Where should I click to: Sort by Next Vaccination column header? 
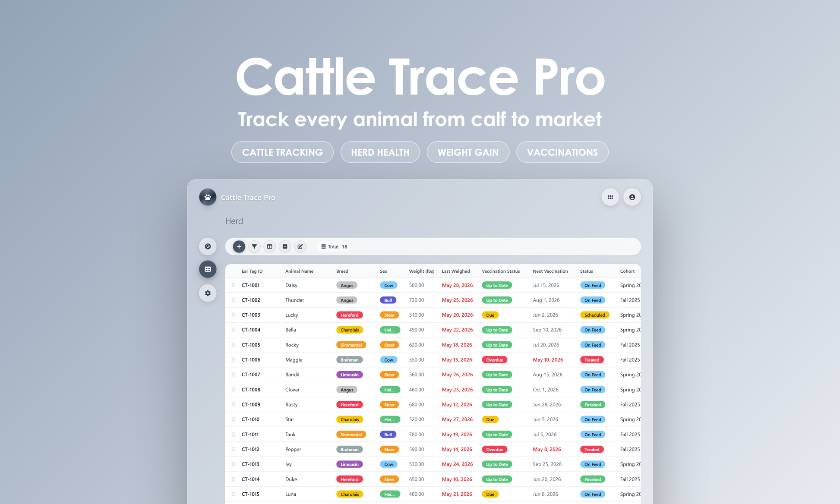[550, 271]
